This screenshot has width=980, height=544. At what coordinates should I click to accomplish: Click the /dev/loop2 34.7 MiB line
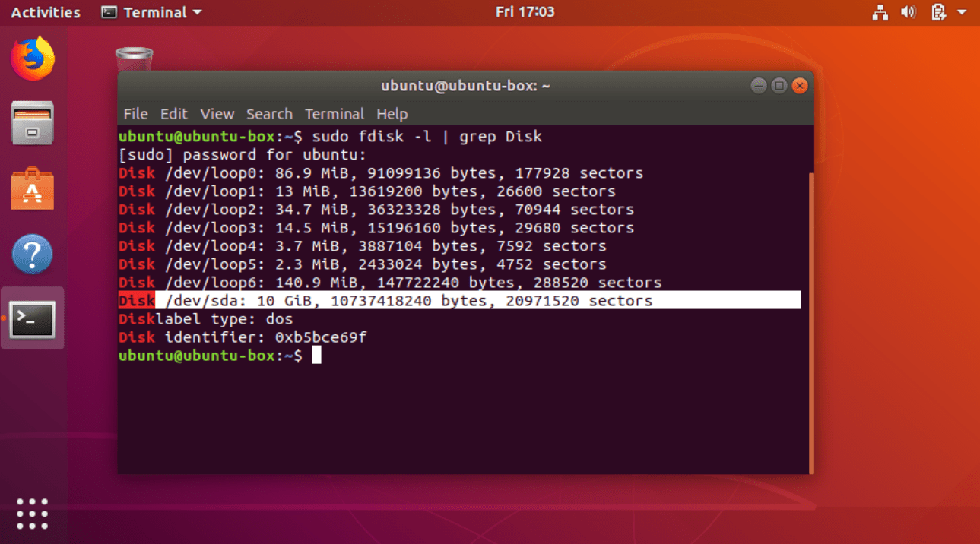point(376,210)
